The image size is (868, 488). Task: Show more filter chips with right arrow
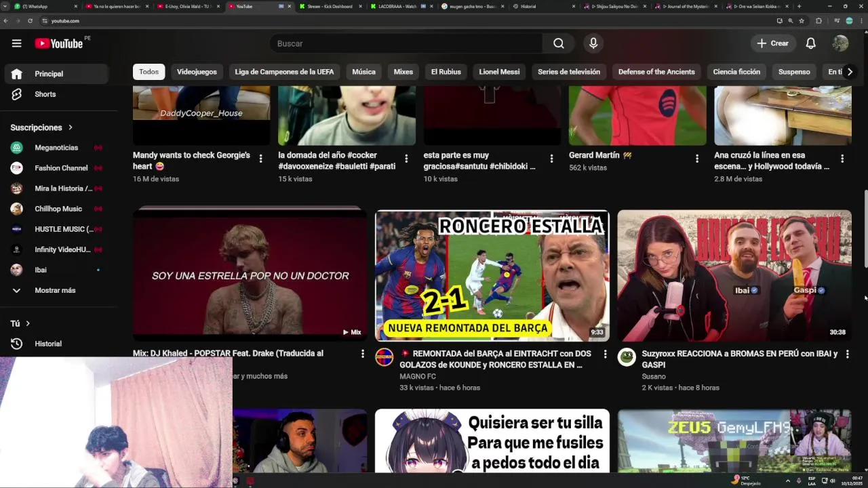tap(850, 72)
